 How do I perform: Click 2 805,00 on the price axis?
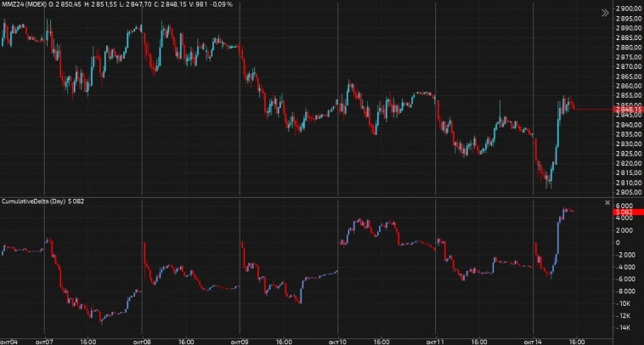[x=628, y=192]
